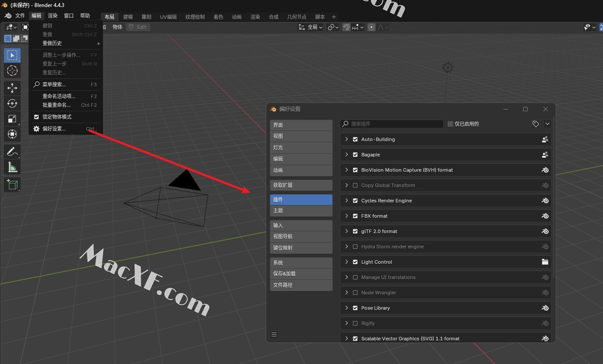Check the 仅已启用的 checkbox
The image size is (603, 364).
450,124
